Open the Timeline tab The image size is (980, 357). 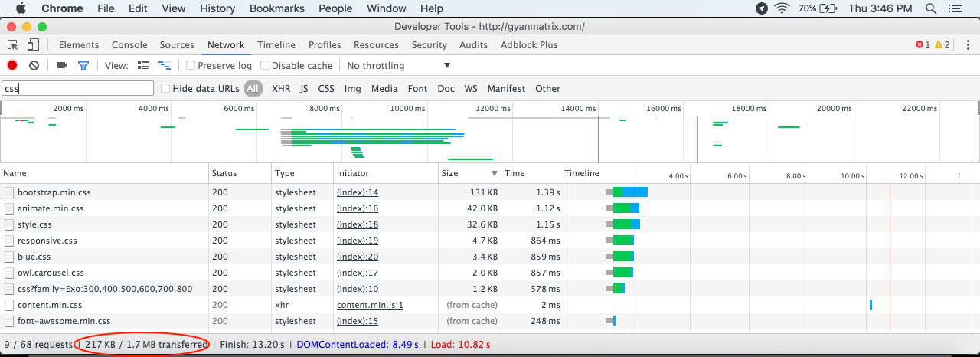(x=276, y=45)
